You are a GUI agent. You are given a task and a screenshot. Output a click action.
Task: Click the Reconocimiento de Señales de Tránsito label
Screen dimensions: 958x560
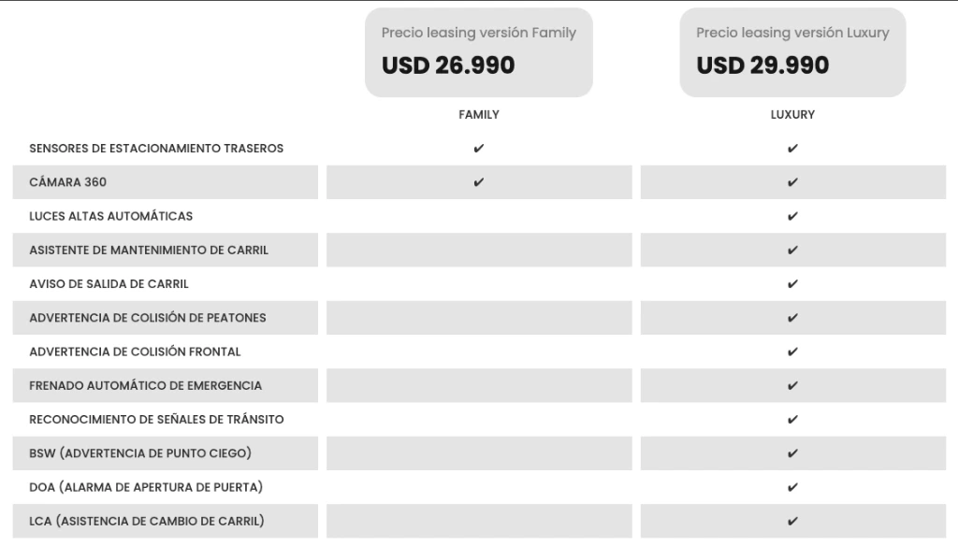[156, 420]
